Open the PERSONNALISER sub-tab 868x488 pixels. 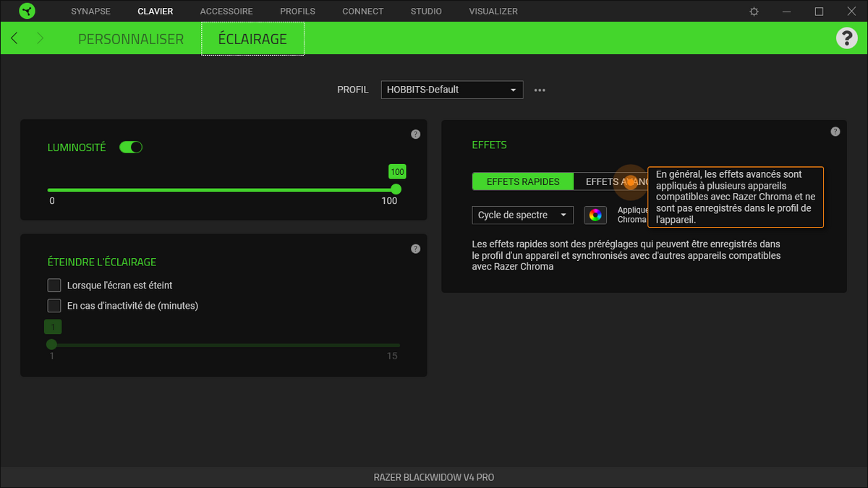coord(131,39)
